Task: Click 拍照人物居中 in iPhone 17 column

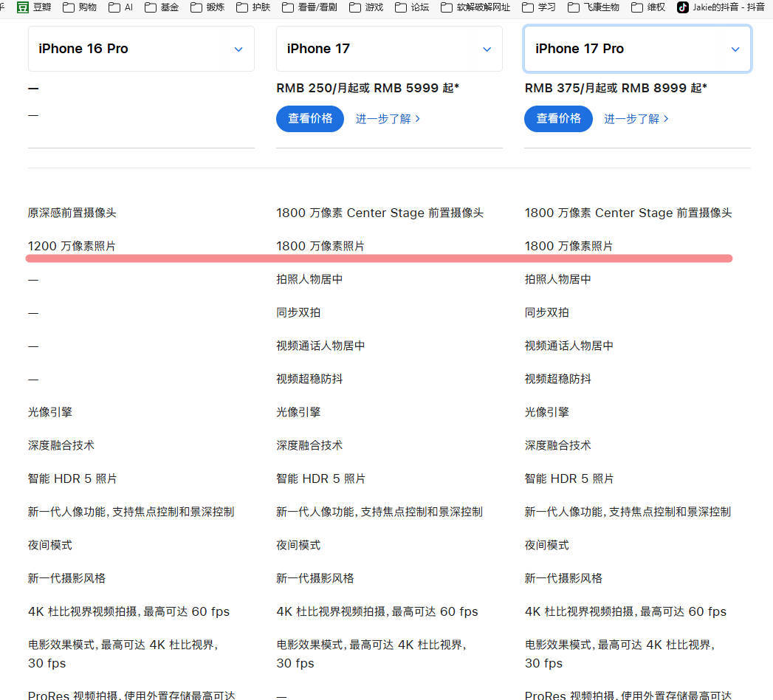Action: tap(309, 280)
